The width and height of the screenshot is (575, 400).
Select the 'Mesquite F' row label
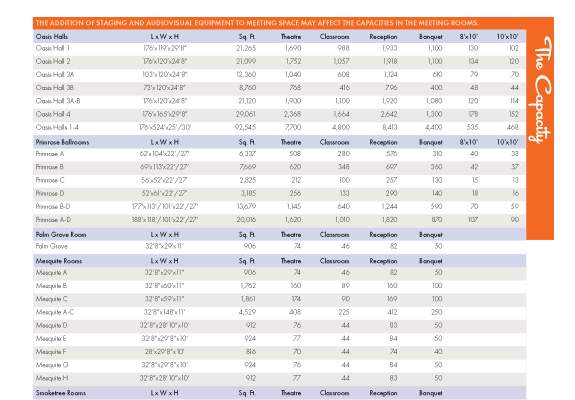click(51, 352)
